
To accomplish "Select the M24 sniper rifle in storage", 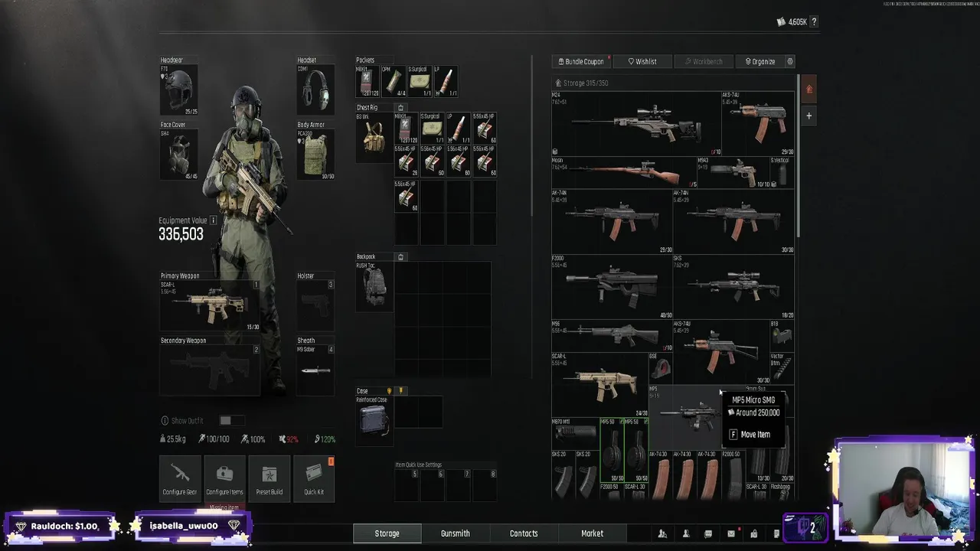I will [635, 122].
